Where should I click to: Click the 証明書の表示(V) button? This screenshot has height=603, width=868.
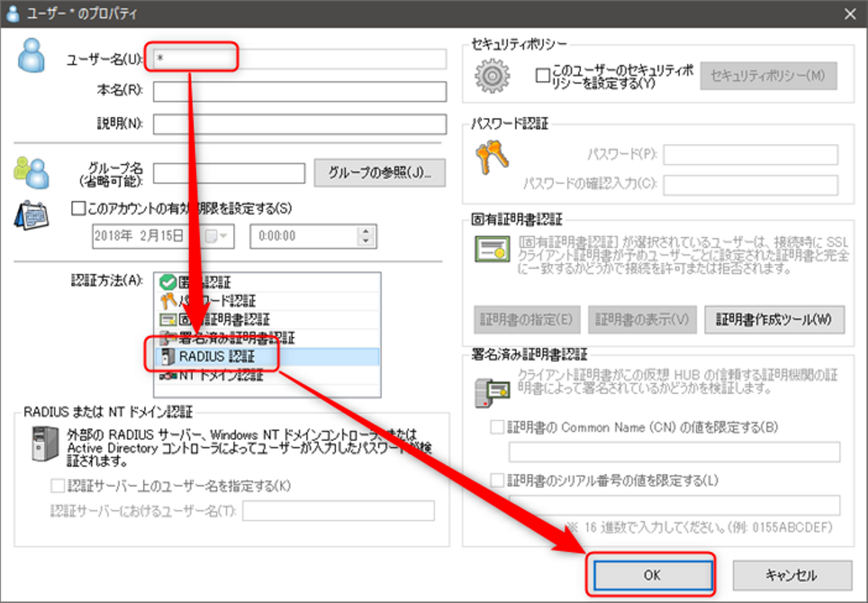[642, 319]
